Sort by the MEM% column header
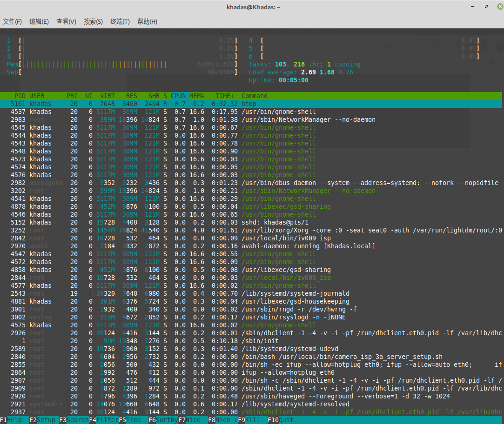 coord(197,96)
